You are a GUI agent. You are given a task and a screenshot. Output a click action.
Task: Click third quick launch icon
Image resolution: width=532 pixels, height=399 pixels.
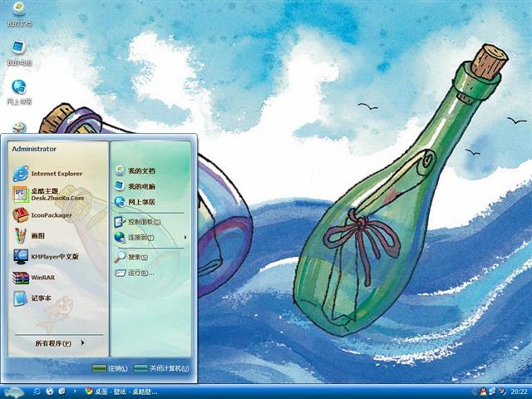[x=62, y=392]
